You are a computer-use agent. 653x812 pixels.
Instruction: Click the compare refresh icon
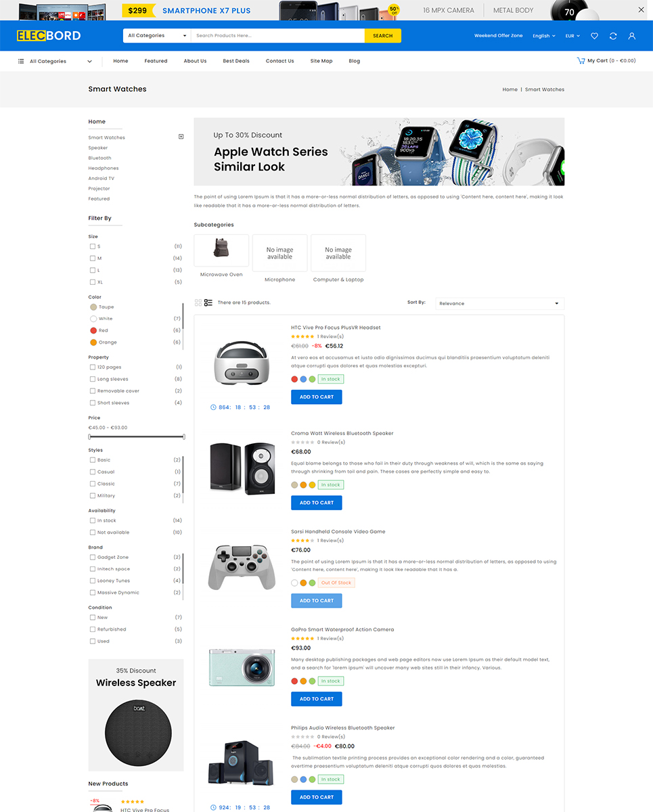click(x=613, y=36)
